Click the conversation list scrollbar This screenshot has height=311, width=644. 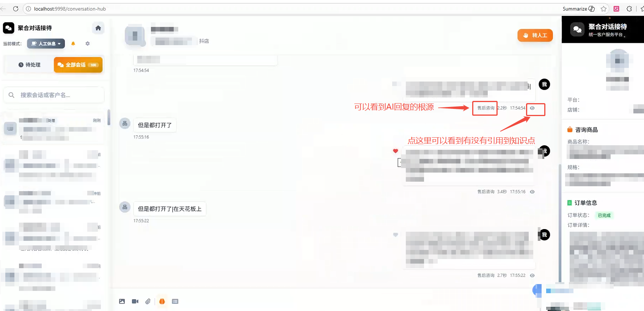[x=109, y=117]
